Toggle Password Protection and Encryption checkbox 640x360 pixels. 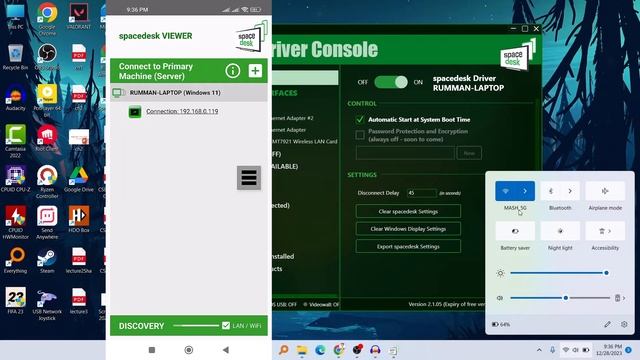(x=360, y=135)
